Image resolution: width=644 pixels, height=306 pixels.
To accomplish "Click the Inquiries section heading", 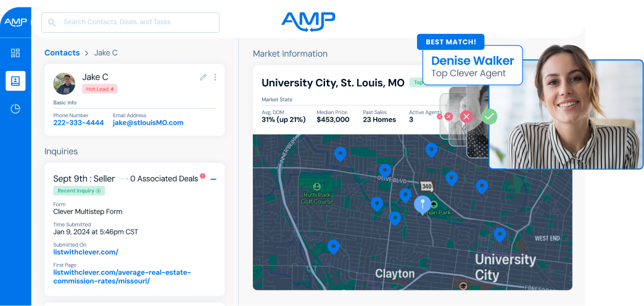I will [61, 152].
